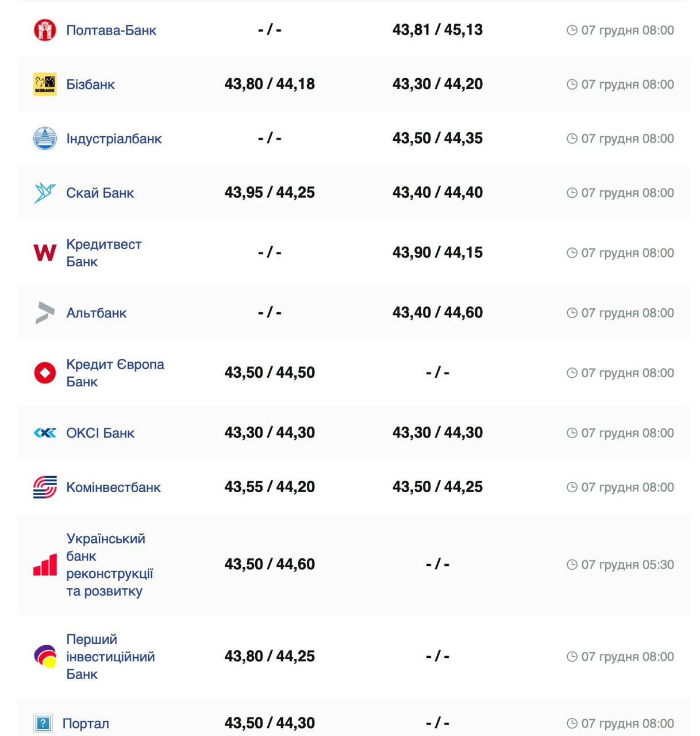The height and width of the screenshot is (736, 700).
Task: Open Український банк реконструкції та розвитку link
Action: 109,565
